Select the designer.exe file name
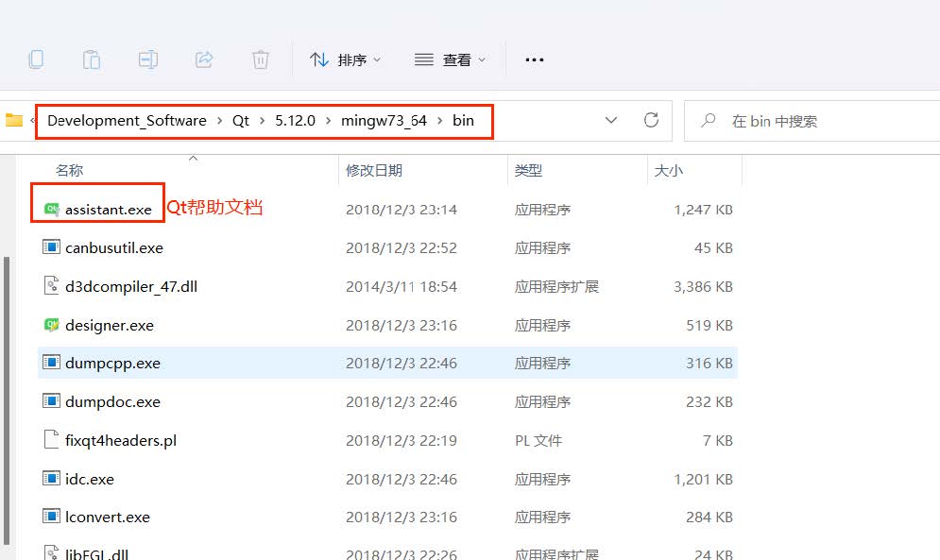 tap(110, 325)
